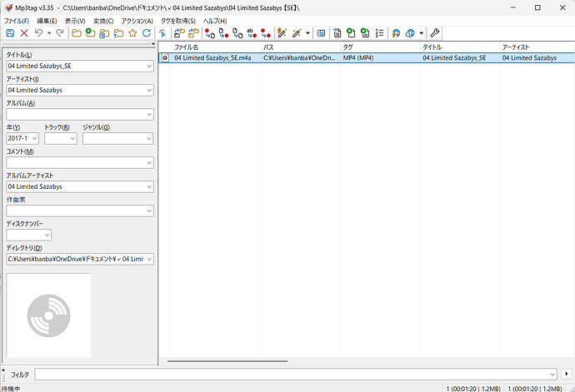Expand the アルバム dropdown arrow

coord(149,115)
